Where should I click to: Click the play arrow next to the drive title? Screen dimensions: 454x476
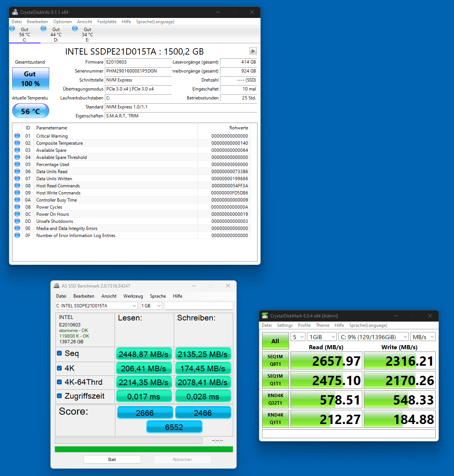(x=253, y=51)
